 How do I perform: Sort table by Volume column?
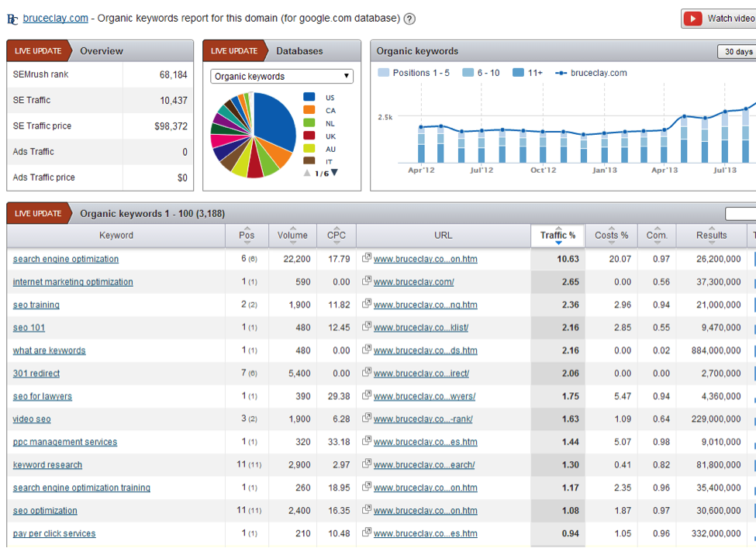[292, 236]
